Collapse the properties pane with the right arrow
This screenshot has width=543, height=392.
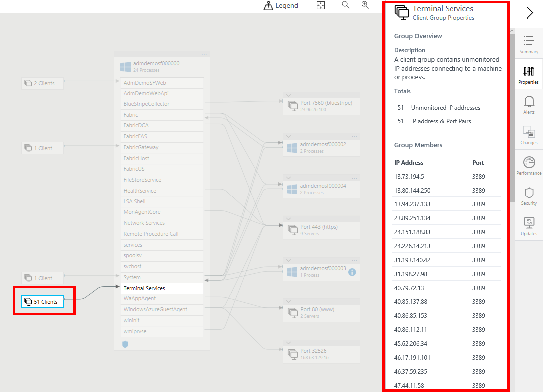[529, 12]
